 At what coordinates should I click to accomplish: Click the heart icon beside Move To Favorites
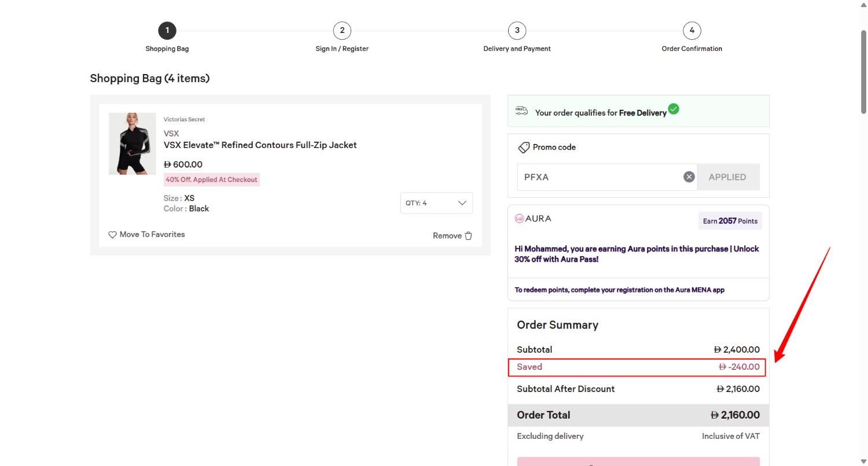(x=113, y=235)
